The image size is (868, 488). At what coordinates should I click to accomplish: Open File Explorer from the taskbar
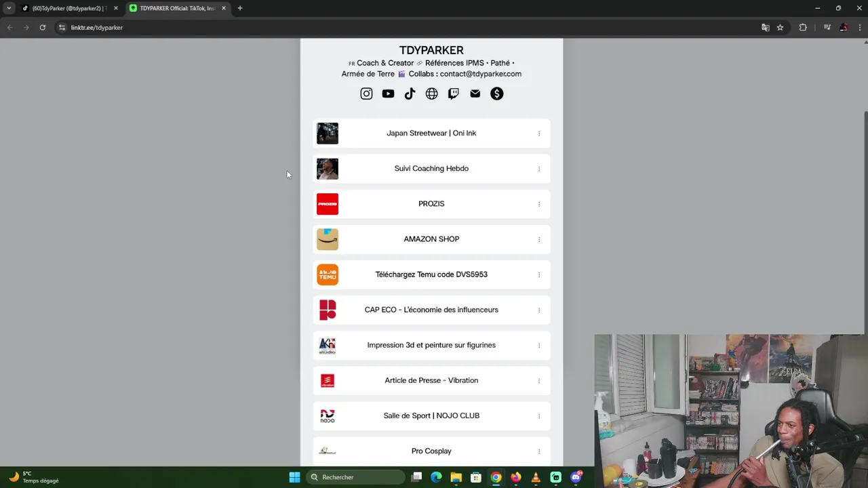pyautogui.click(x=456, y=477)
